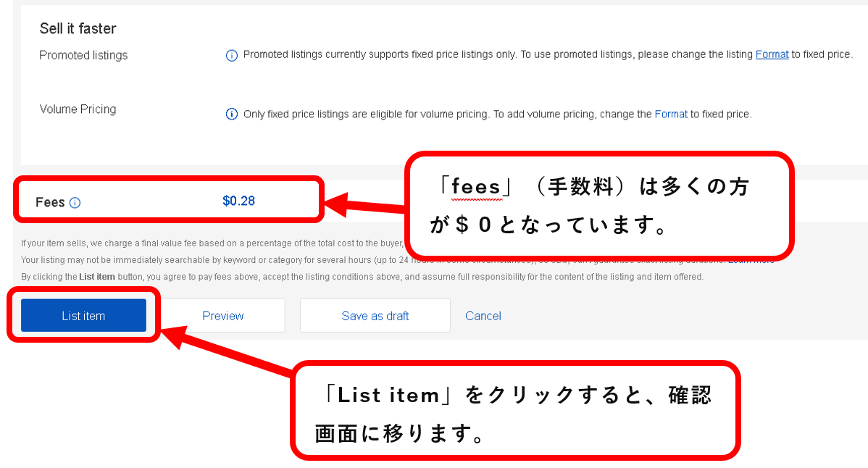Click the Japanese callout about List item
Image resolution: width=868 pixels, height=468 pixels.
[x=515, y=411]
